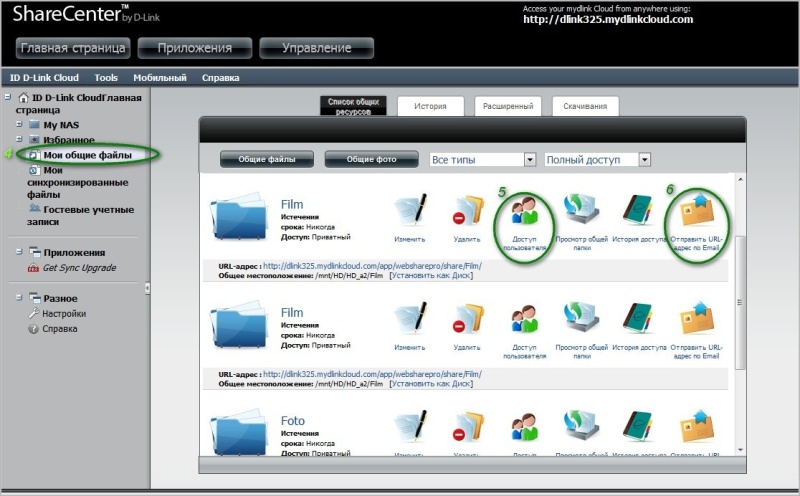Screen dimensions: 800x496
Task: Open Доступ пользователя for first Film folder
Action: coord(524,211)
